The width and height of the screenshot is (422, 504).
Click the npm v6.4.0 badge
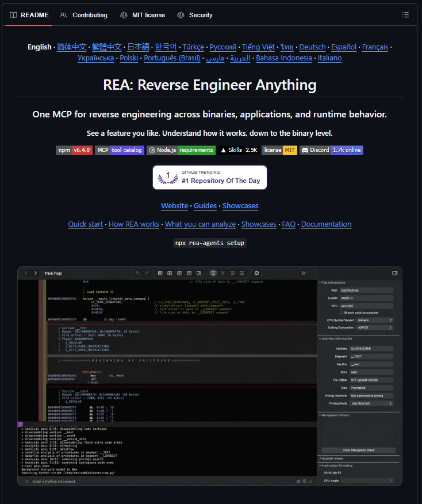coord(74,150)
